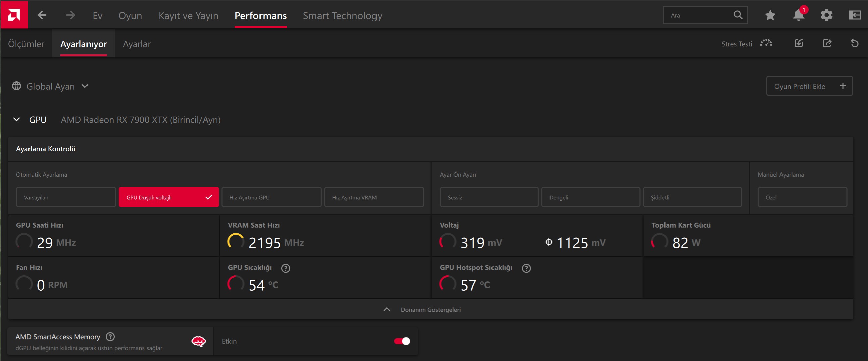Toggle AMD SmartAccess Memory switch
This screenshot has width=868, height=361.
tap(402, 341)
